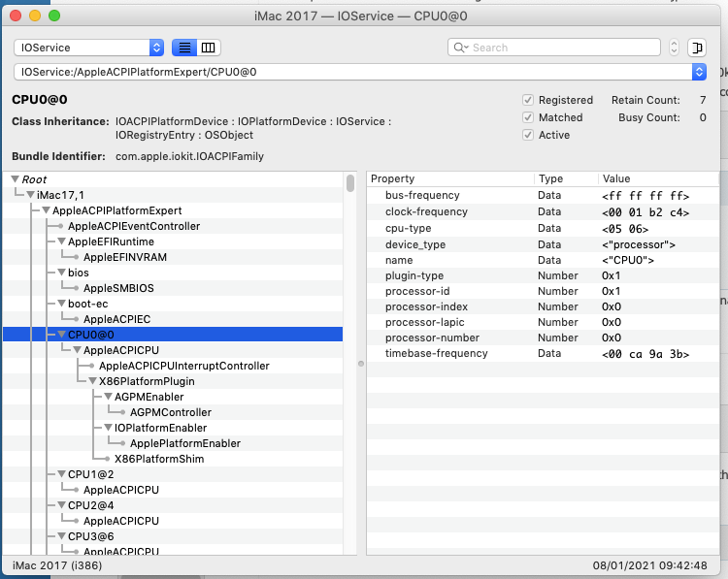Screen dimensions: 728x579
Task: Collapse the iMac17,1 node
Action: (31, 195)
